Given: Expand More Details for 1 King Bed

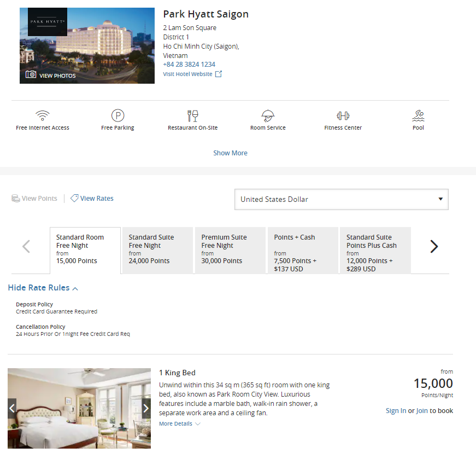Looking at the screenshot, I should (x=180, y=423).
